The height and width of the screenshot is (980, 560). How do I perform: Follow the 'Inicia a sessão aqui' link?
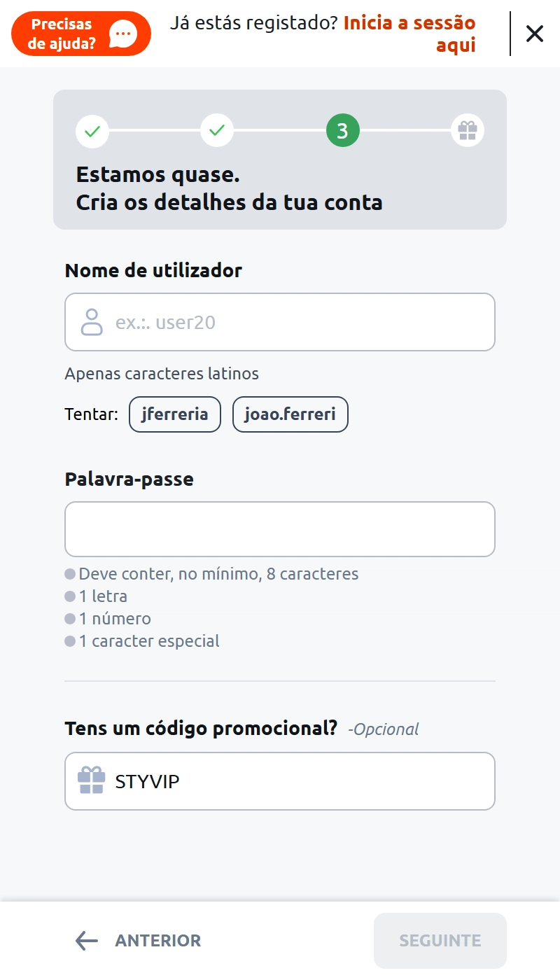[409, 34]
